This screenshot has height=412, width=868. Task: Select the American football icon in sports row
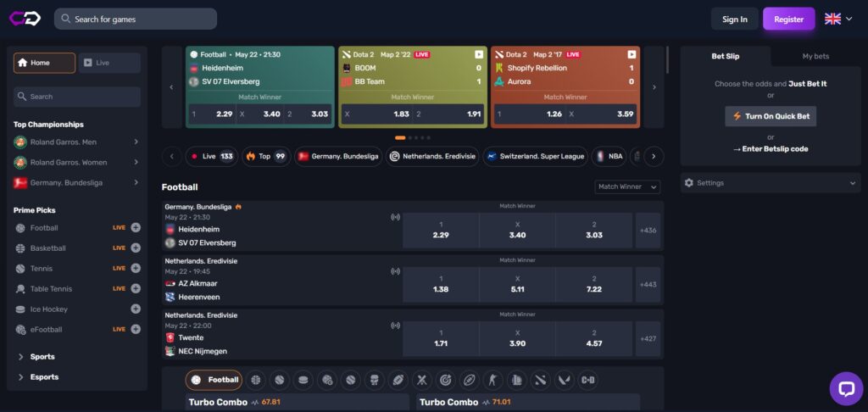point(397,381)
